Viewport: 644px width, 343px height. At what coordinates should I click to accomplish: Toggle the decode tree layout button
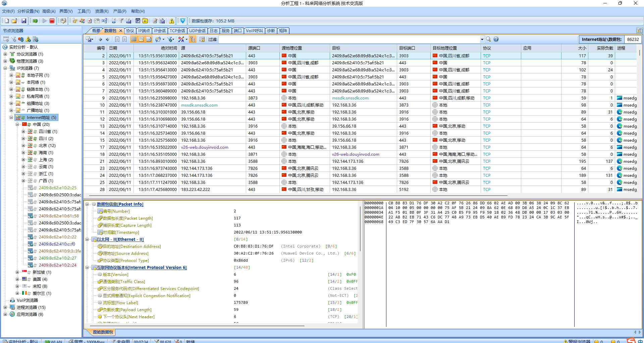click(193, 40)
